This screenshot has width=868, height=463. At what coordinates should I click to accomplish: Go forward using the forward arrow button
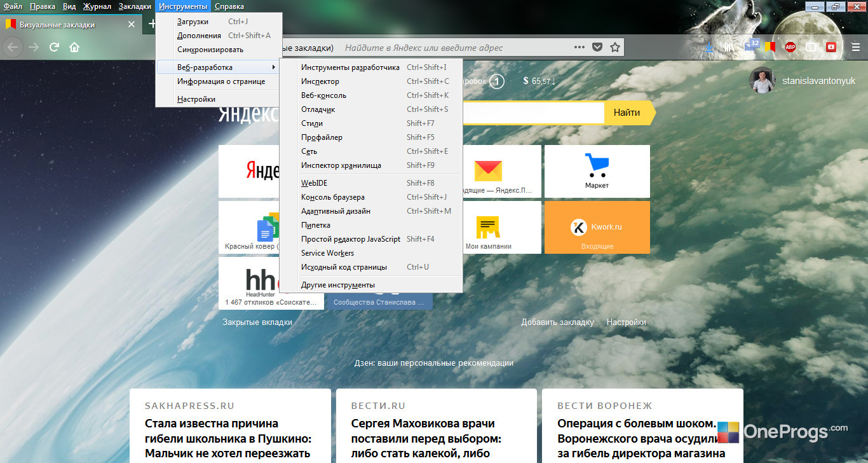(34, 47)
